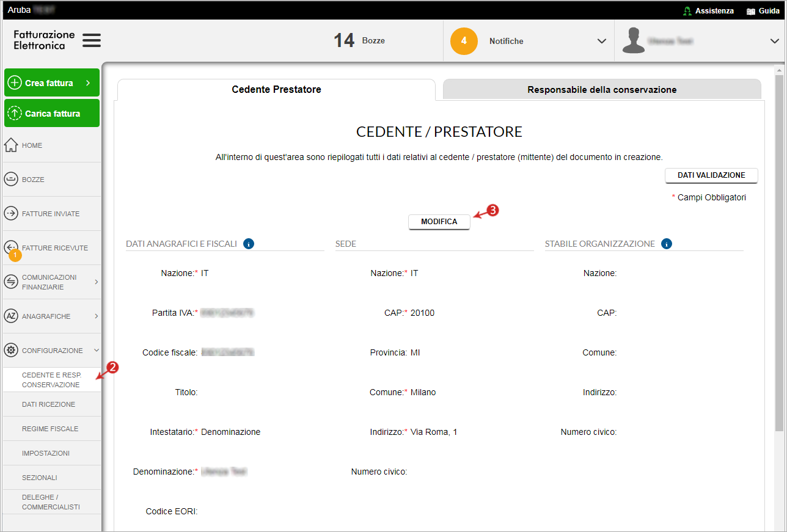Viewport: 787px width, 532px height.
Task: Click the upload icon on Carica fattura
Action: coord(15,114)
